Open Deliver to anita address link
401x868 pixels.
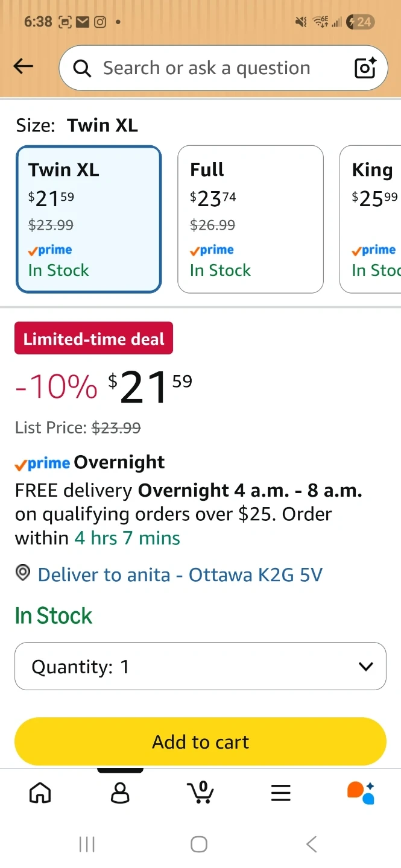[x=180, y=574]
